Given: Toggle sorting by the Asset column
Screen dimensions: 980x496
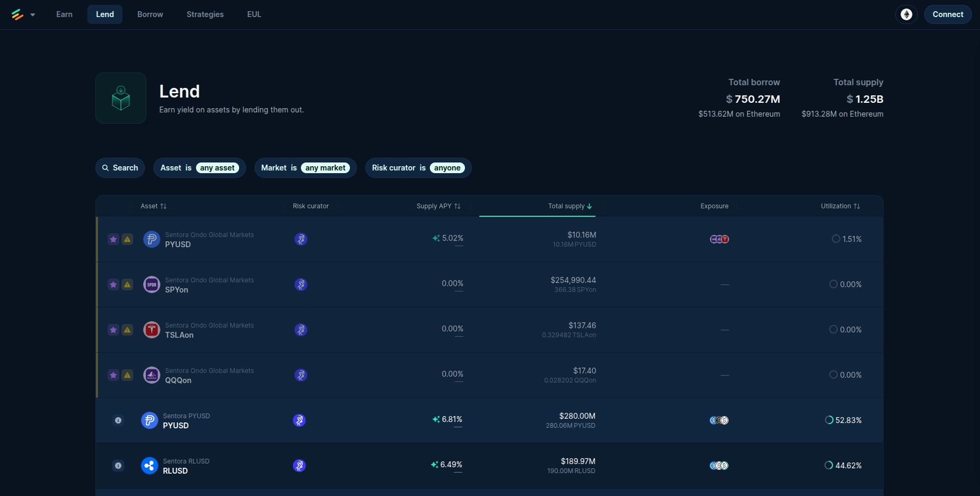Looking at the screenshot, I should [153, 206].
